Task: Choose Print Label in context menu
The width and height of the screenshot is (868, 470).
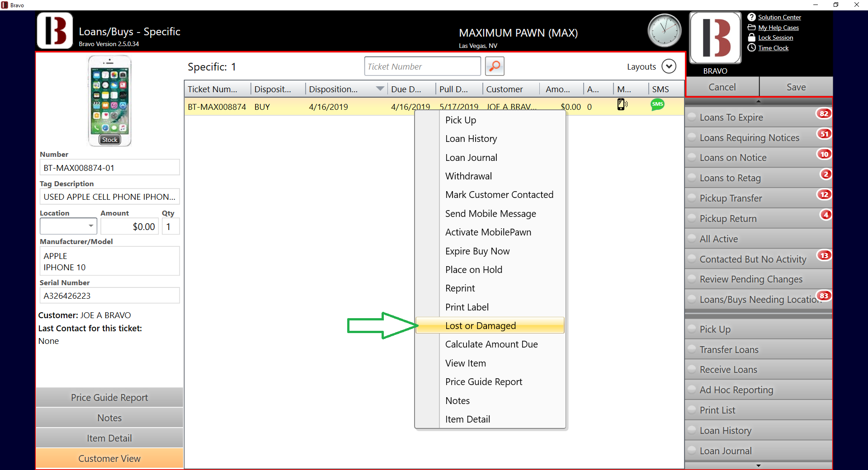Action: click(490, 307)
